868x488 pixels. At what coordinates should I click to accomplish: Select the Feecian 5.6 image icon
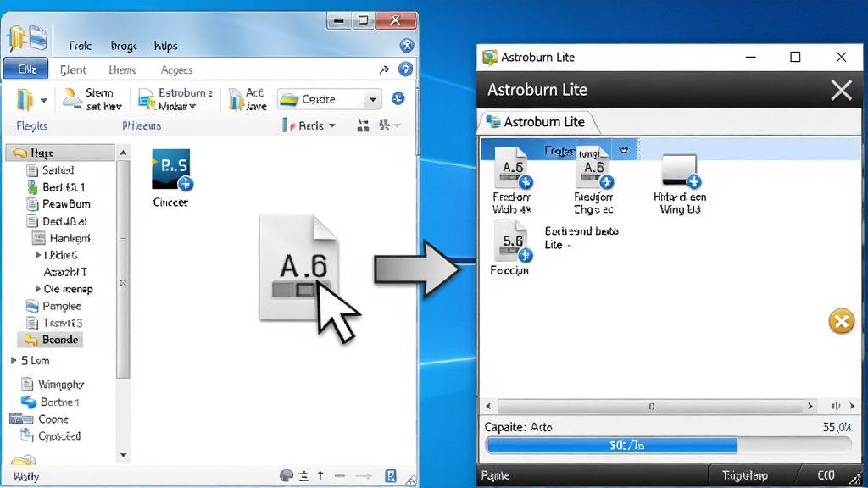[x=513, y=241]
